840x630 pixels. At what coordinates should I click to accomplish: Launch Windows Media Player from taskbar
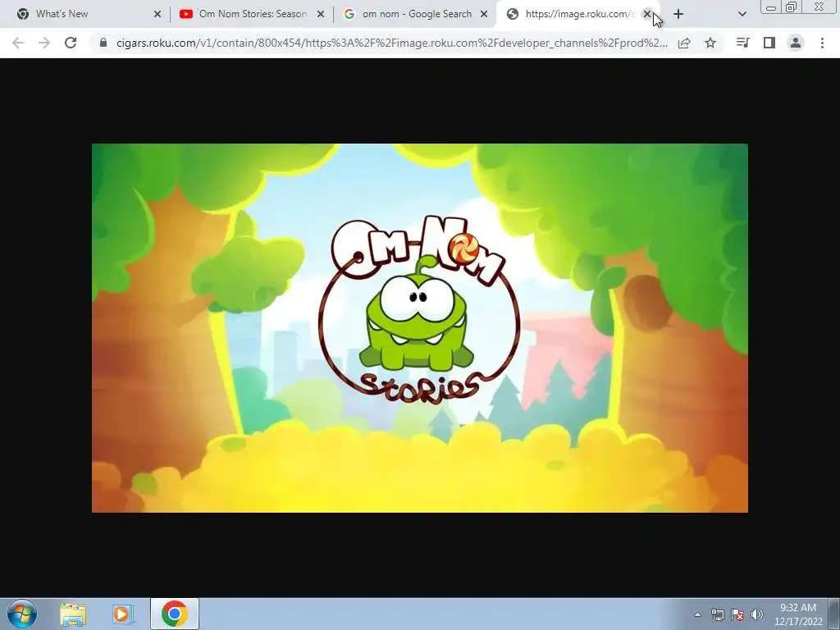pyautogui.click(x=122, y=614)
